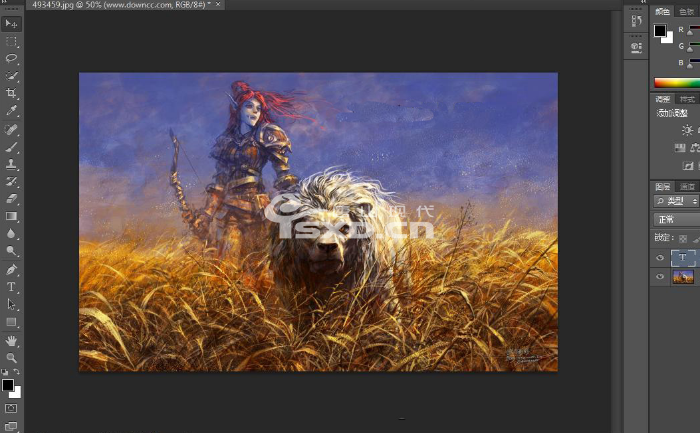Select the image layer thumbnail
Viewport: 700px width, 433px height.
[x=683, y=277]
